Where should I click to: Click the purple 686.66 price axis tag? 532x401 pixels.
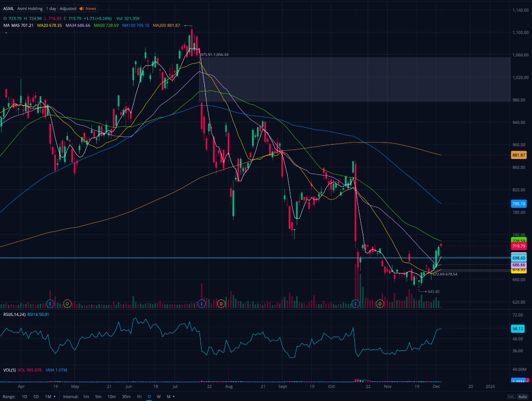[519, 265]
